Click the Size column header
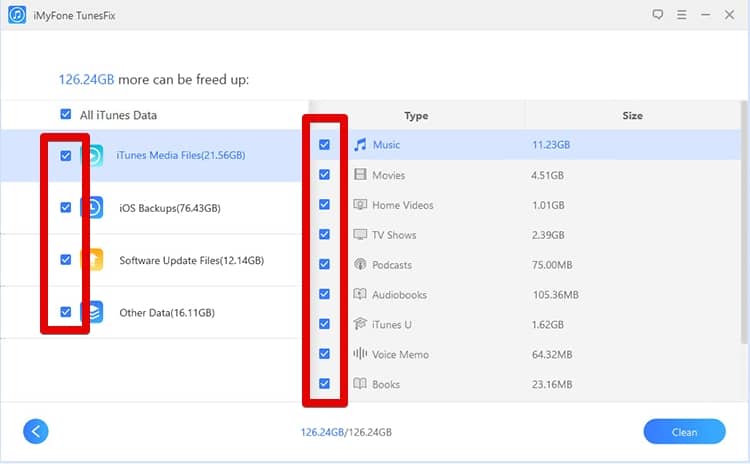Image resolution: width=750 pixels, height=464 pixels. (632, 116)
